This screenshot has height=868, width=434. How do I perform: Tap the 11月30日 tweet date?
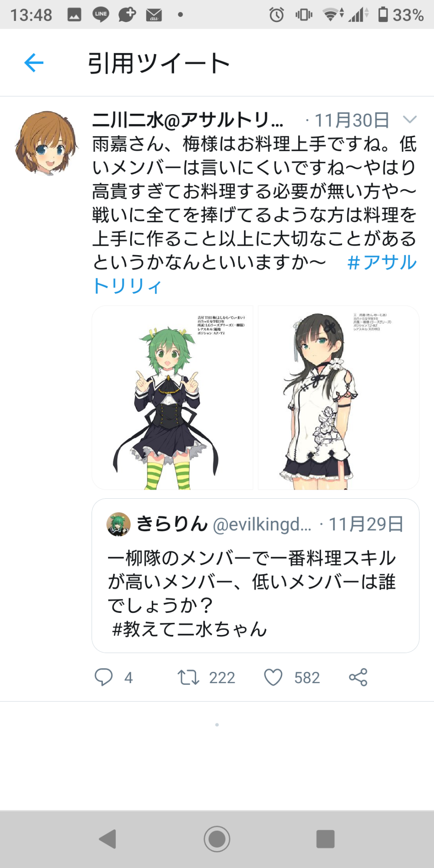coord(352,120)
